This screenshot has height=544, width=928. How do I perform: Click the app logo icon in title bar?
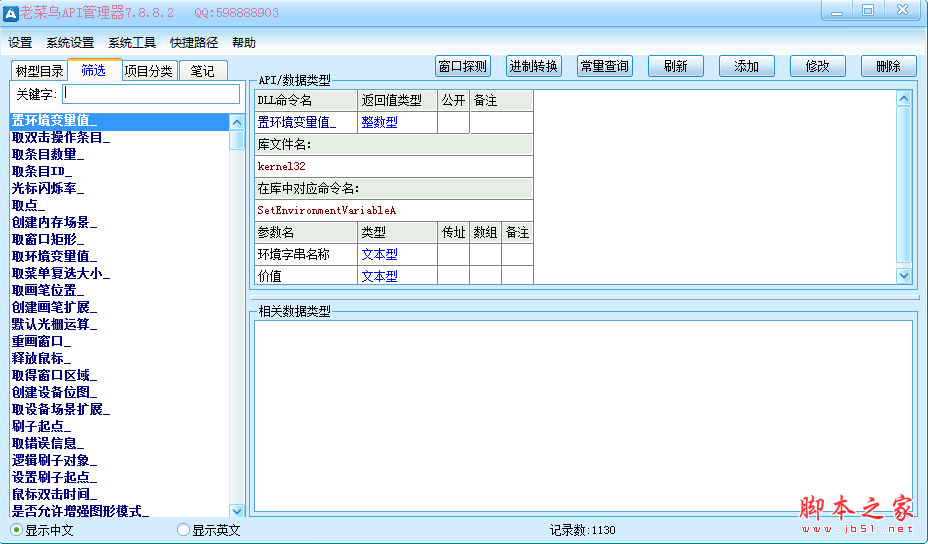(10, 12)
